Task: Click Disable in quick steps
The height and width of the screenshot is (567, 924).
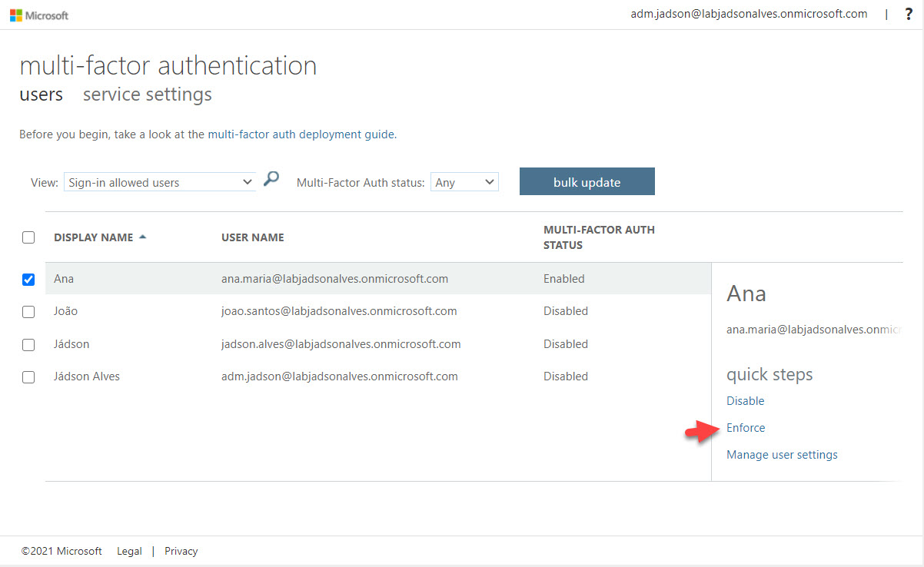Action: (745, 401)
